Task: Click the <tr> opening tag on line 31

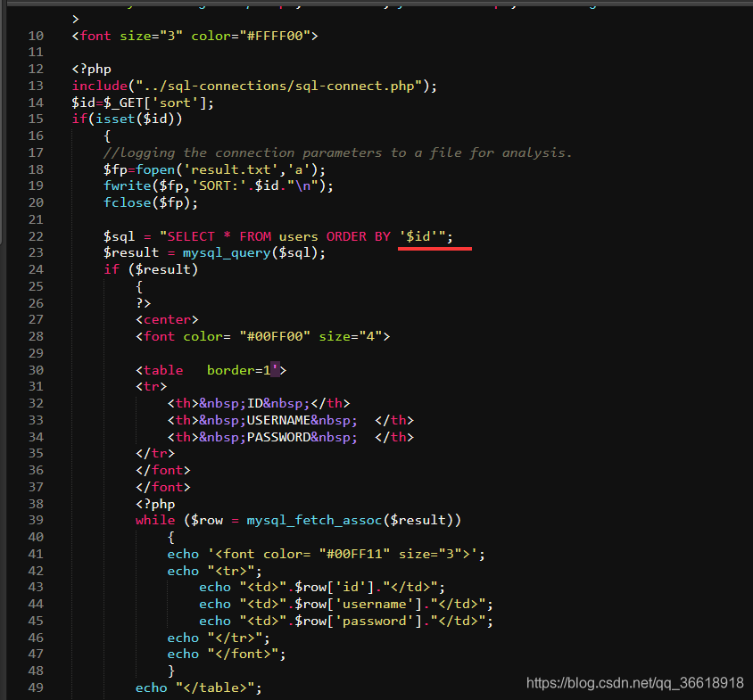Action: click(x=151, y=386)
